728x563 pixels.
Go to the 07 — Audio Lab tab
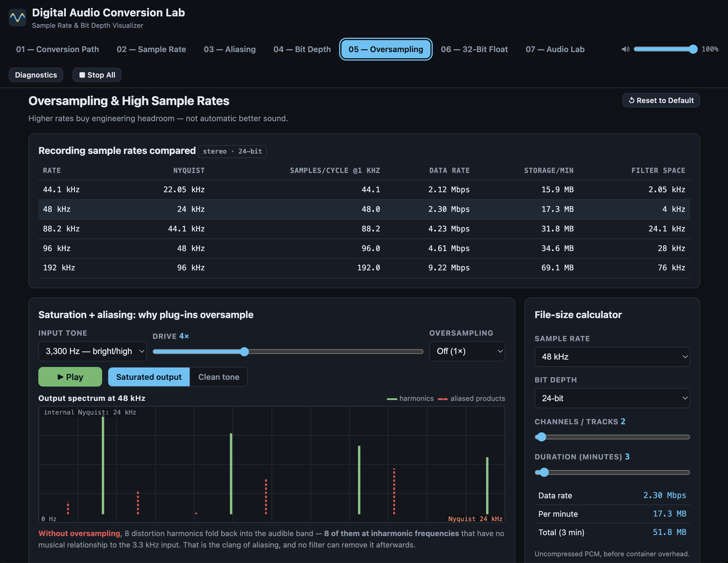tap(555, 49)
